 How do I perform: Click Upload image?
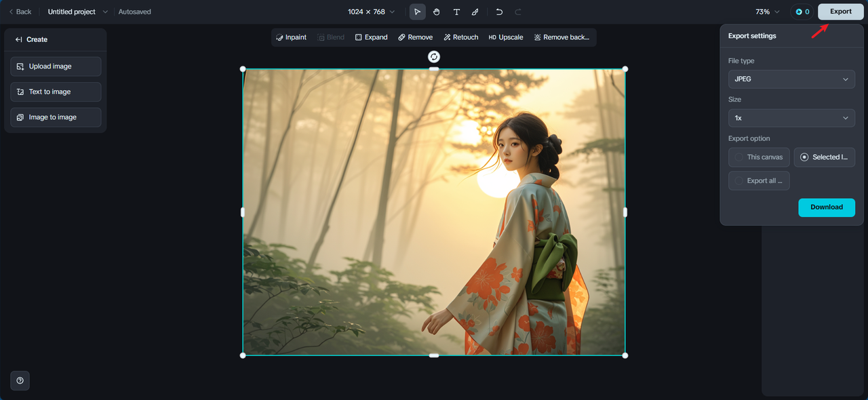coord(56,66)
